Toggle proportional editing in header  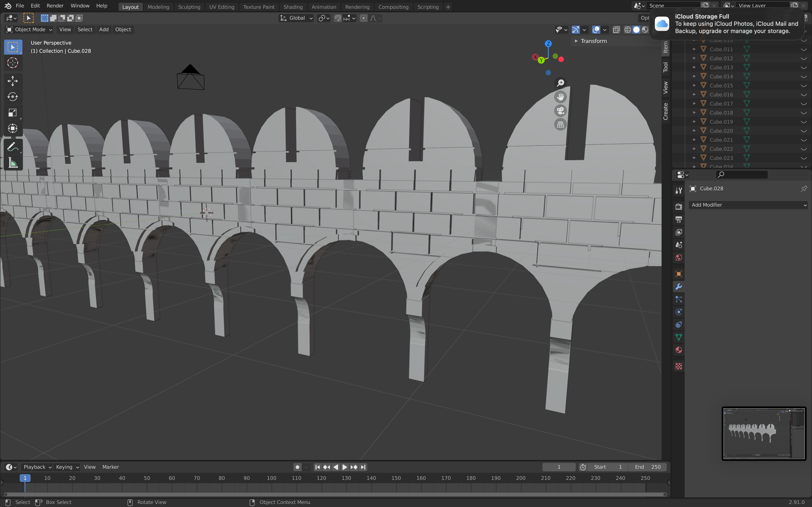363,18
